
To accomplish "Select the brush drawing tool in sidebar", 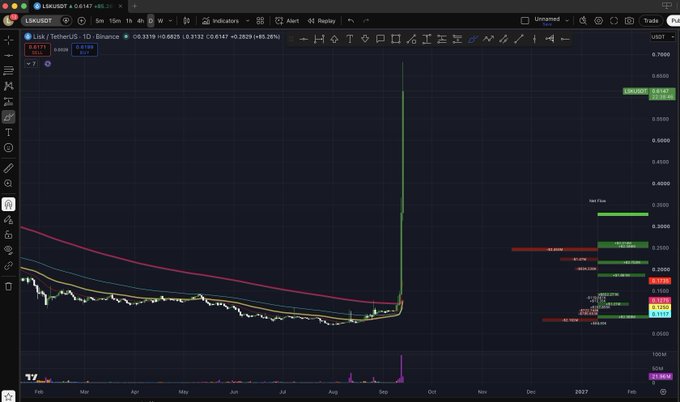I will point(8,117).
